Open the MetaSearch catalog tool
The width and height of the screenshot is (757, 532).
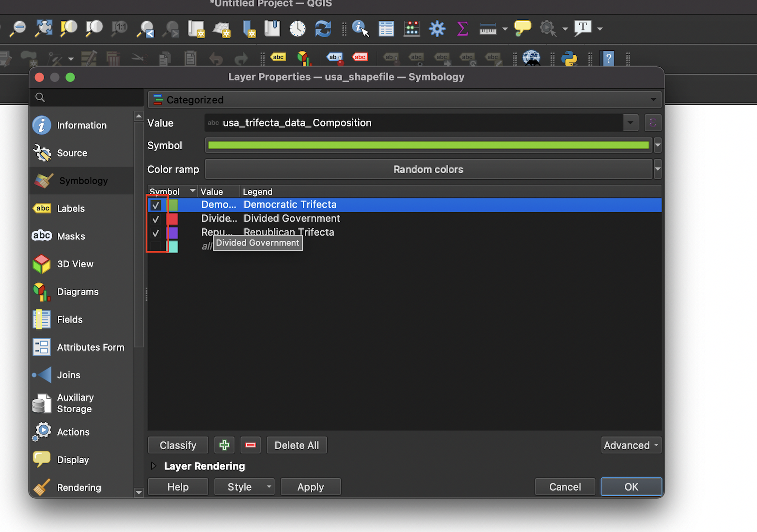pyautogui.click(x=532, y=58)
